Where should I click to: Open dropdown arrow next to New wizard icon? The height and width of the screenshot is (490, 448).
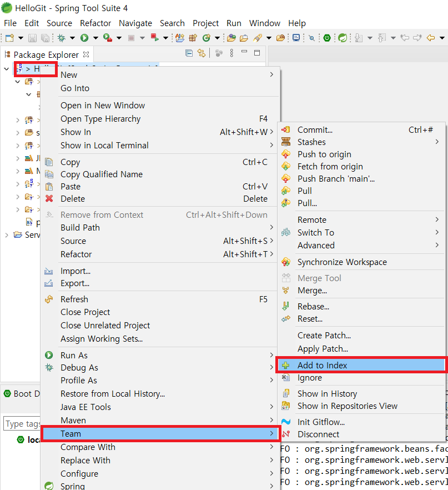(21, 38)
